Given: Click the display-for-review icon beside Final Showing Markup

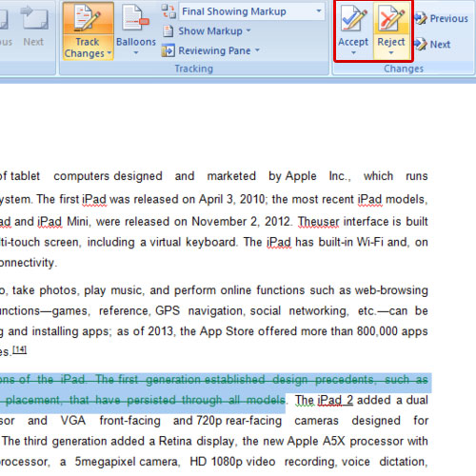Looking at the screenshot, I should tap(169, 11).
